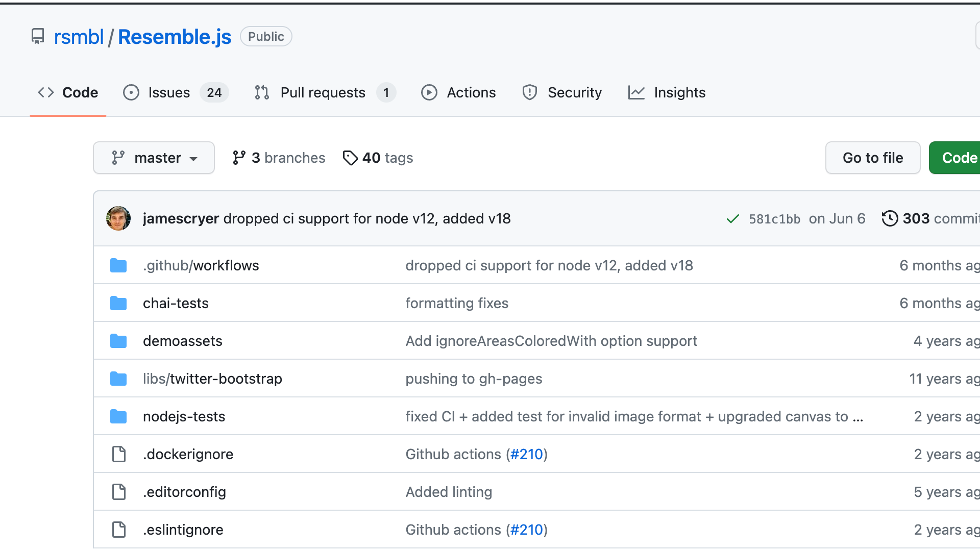Image resolution: width=980 pixels, height=551 pixels.
Task: Switch to the Security tab
Action: point(575,92)
